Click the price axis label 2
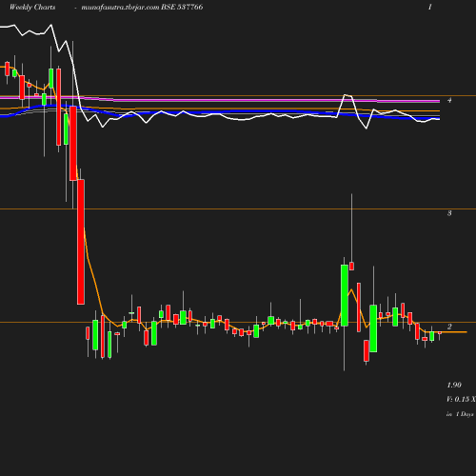The width and height of the screenshot is (476, 476). point(449,327)
